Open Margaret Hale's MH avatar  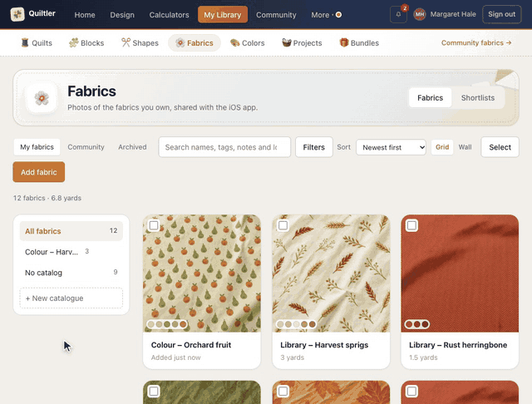(419, 14)
